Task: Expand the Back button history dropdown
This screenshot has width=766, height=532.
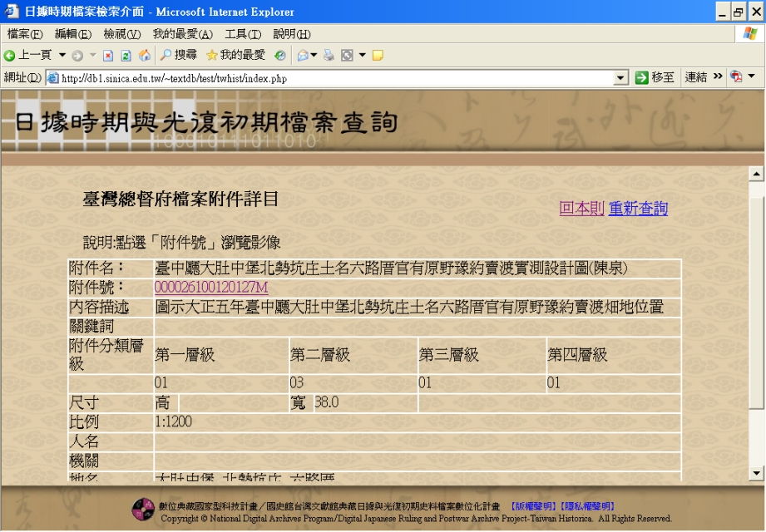Action: [62, 56]
